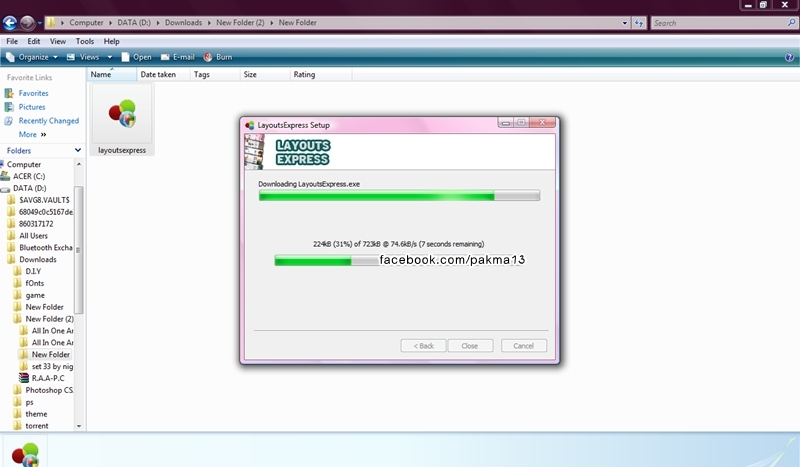
Task: Select the 860317172 folder
Action: (36, 224)
